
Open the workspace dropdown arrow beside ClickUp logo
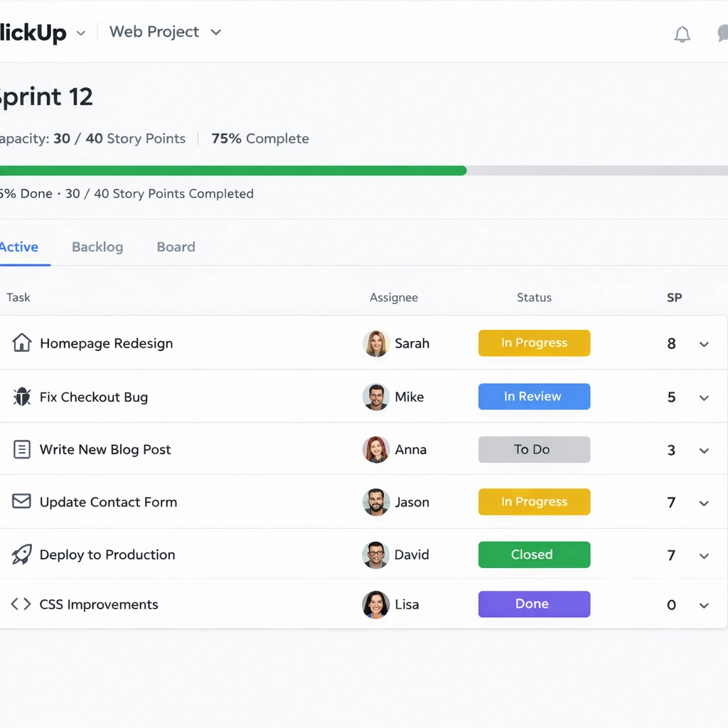tap(80, 33)
